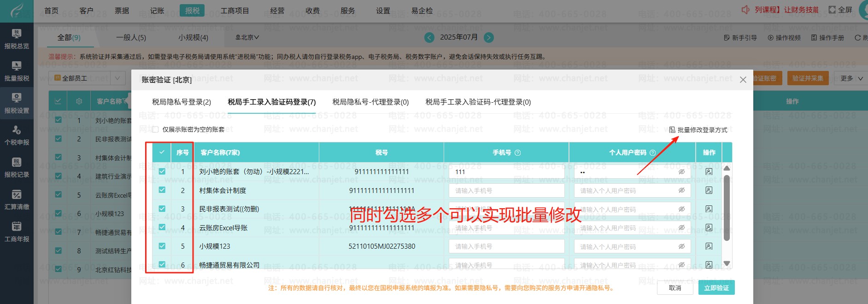Check 仅展示账密为空的账套 checkbox

155,129
